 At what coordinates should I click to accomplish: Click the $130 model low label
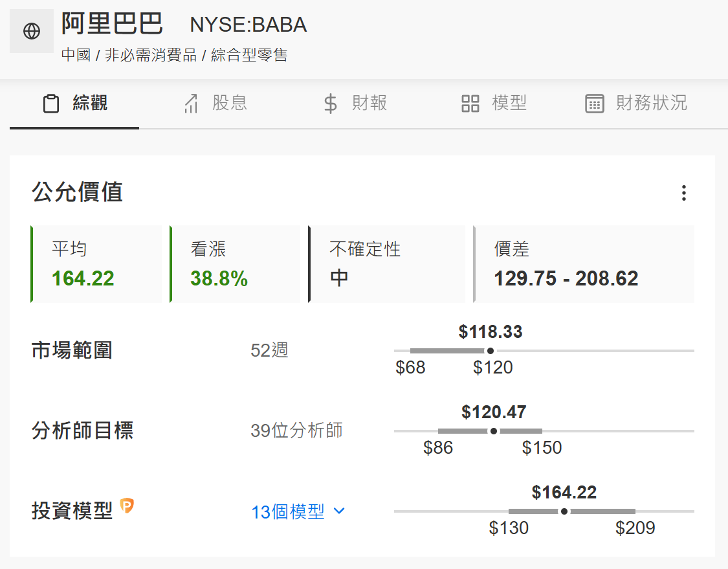point(509,528)
